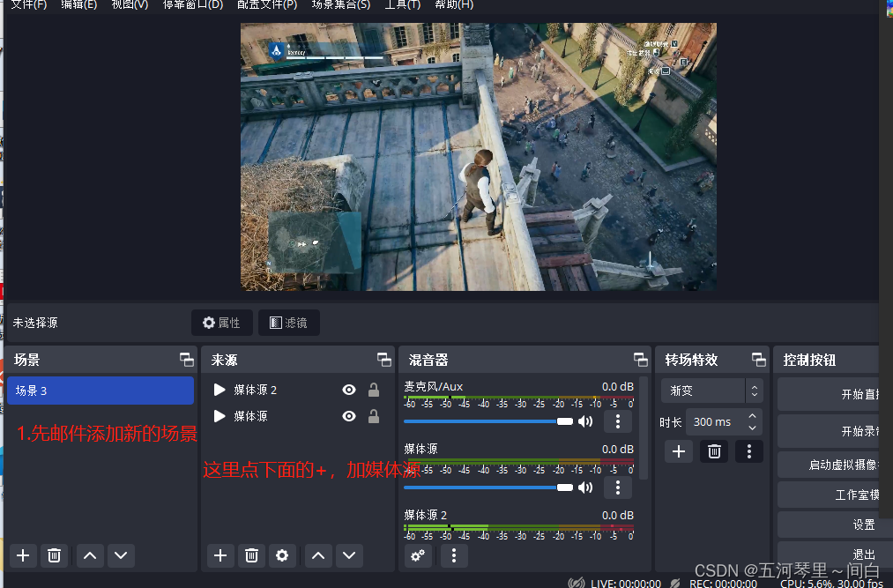Toggle visibility of 媒体源
Image resolution: width=893 pixels, height=588 pixels.
pos(349,416)
